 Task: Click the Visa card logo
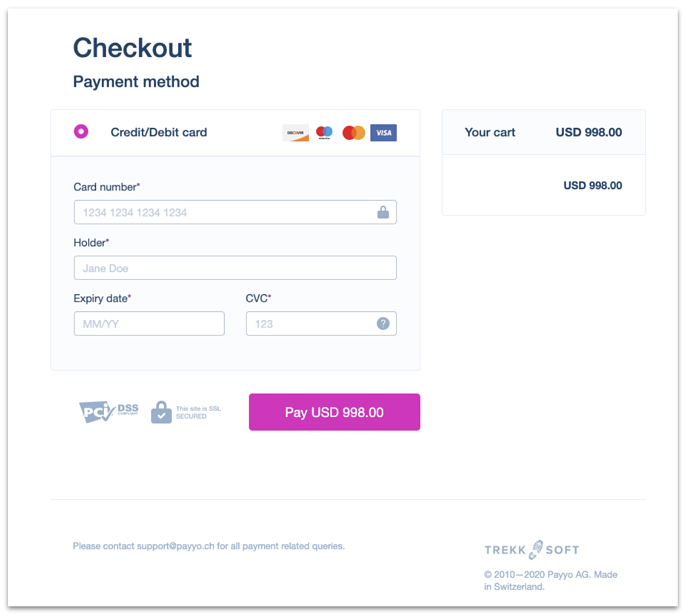click(383, 133)
